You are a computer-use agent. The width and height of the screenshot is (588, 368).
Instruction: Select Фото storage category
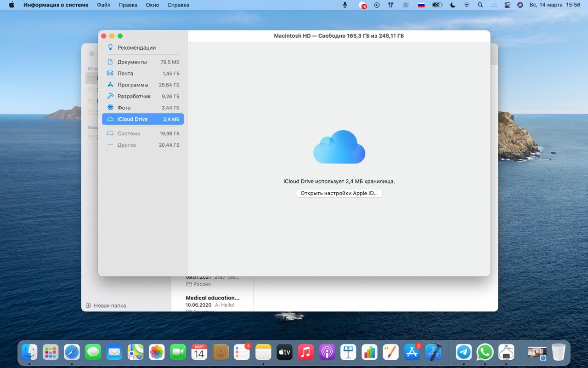pyautogui.click(x=142, y=108)
